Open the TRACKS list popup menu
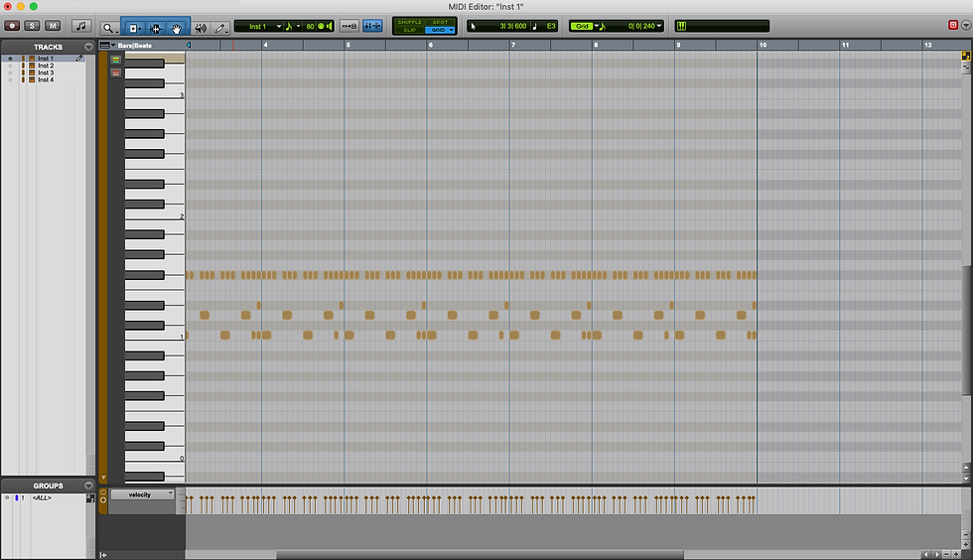The image size is (973, 560). pyautogui.click(x=88, y=48)
